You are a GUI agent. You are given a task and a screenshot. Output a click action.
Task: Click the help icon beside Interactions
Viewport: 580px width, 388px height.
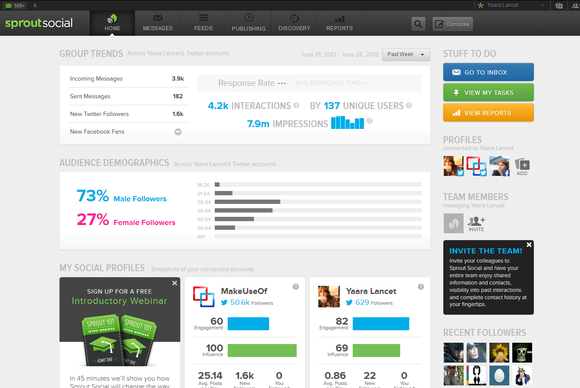(x=296, y=105)
